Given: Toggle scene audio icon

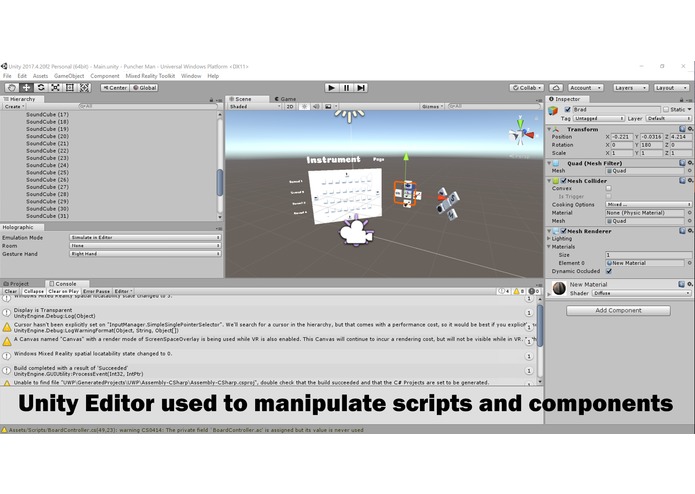Looking at the screenshot, I should click(316, 106).
